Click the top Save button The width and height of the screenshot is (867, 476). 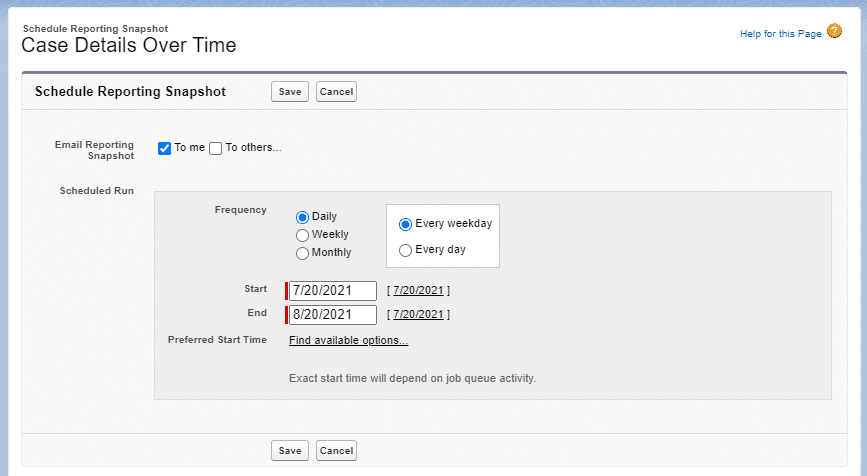(290, 92)
